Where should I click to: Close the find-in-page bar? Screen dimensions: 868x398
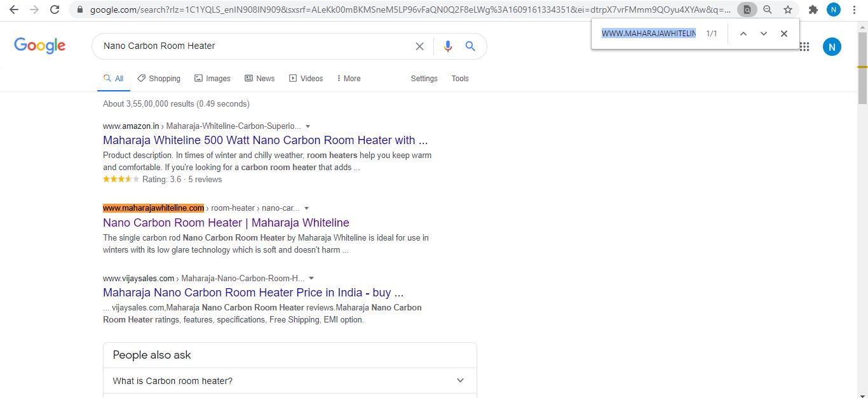[784, 34]
